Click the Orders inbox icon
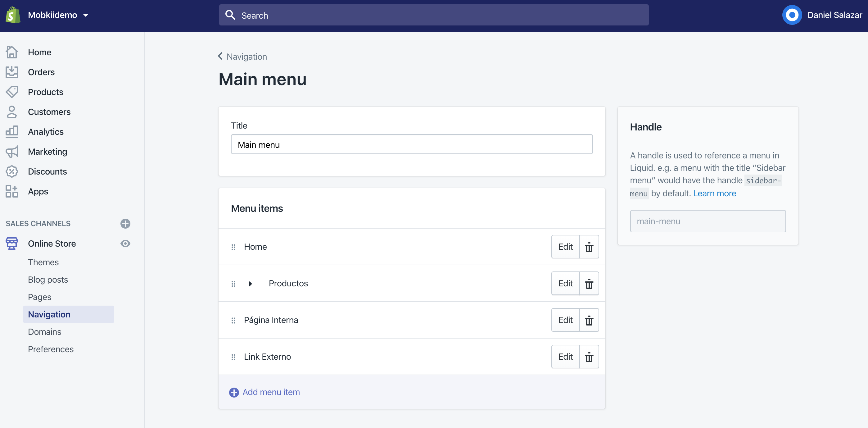 coord(12,72)
